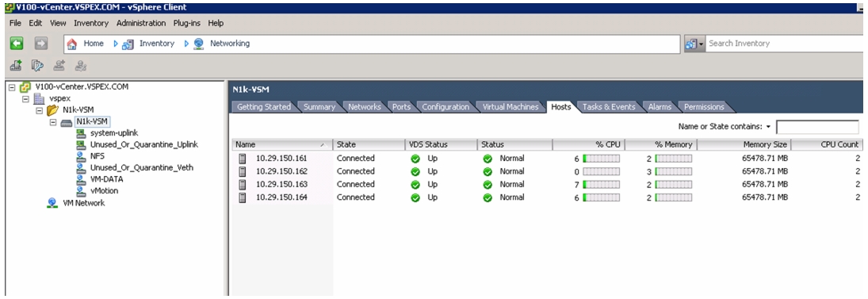The image size is (868, 299).
Task: Collapse the vspex datacenter node
Action: (x=25, y=98)
